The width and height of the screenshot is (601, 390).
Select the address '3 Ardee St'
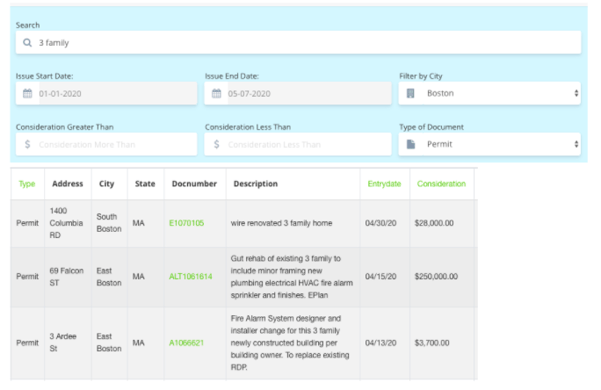coord(63,342)
